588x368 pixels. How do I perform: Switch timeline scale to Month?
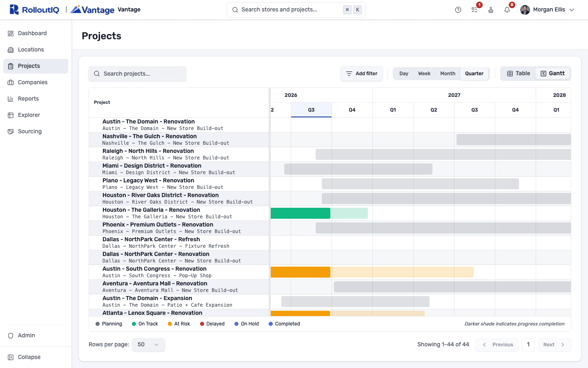pos(448,74)
